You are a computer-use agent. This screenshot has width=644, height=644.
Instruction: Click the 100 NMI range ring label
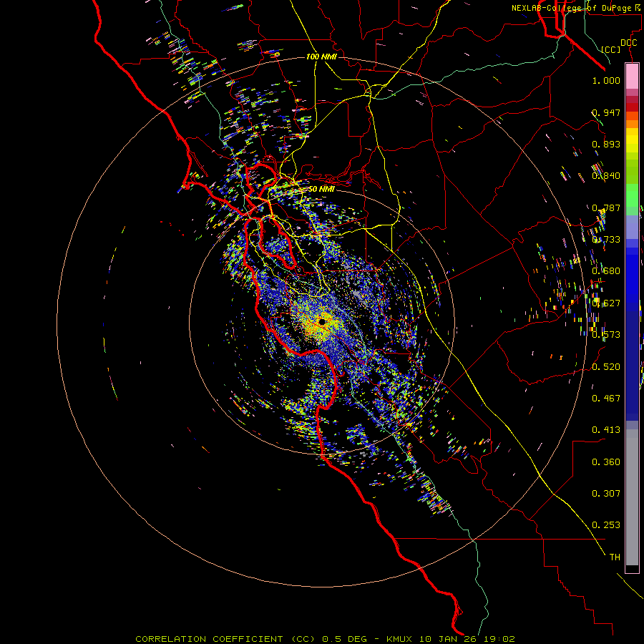321,57
